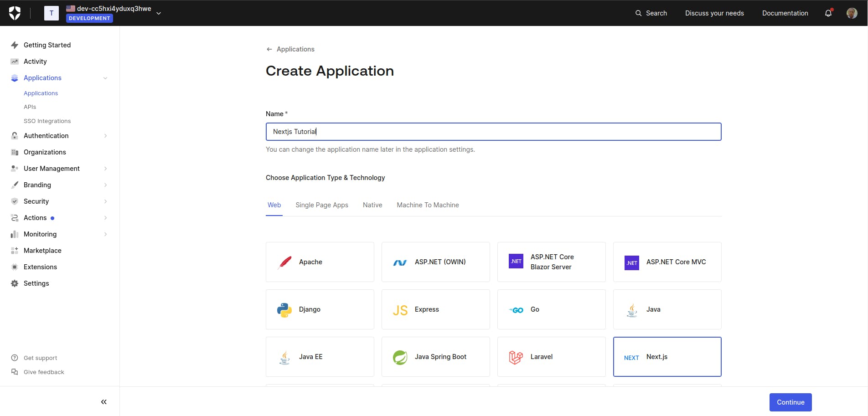The height and width of the screenshot is (416, 868).
Task: Click the Express JS icon
Action: [x=400, y=309]
